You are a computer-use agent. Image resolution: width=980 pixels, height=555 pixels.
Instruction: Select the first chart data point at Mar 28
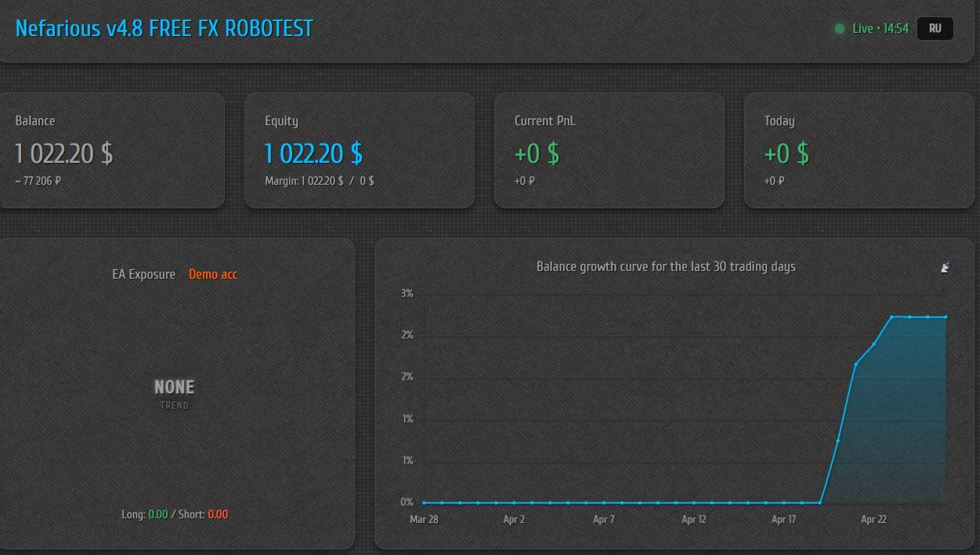[424, 503]
